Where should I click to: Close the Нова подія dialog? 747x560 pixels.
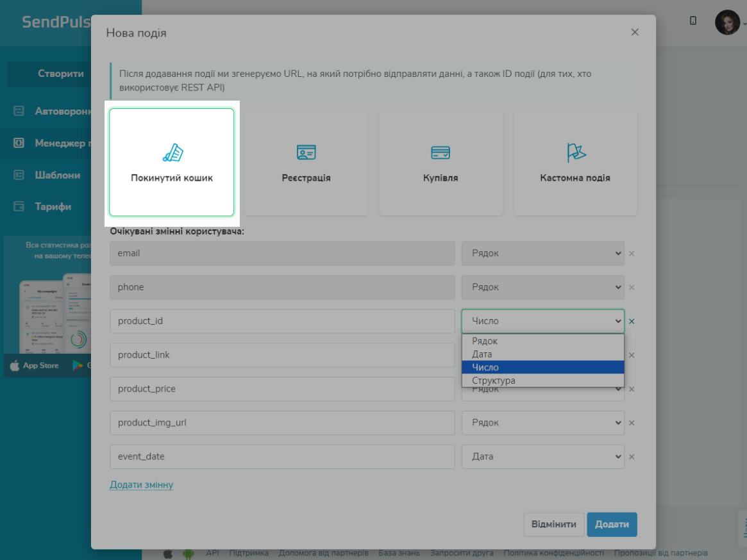pyautogui.click(x=635, y=33)
